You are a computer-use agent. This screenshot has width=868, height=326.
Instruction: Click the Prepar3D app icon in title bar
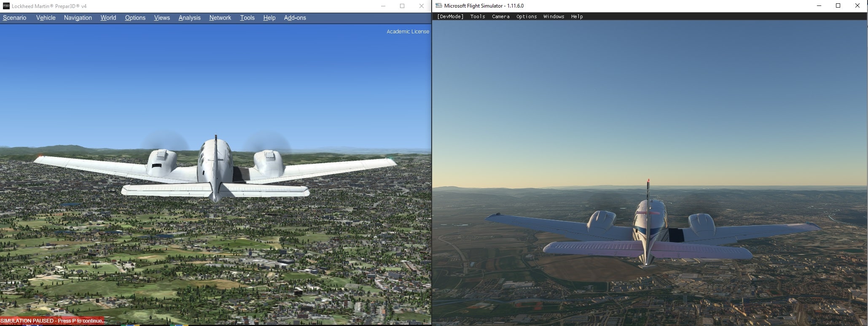point(6,6)
